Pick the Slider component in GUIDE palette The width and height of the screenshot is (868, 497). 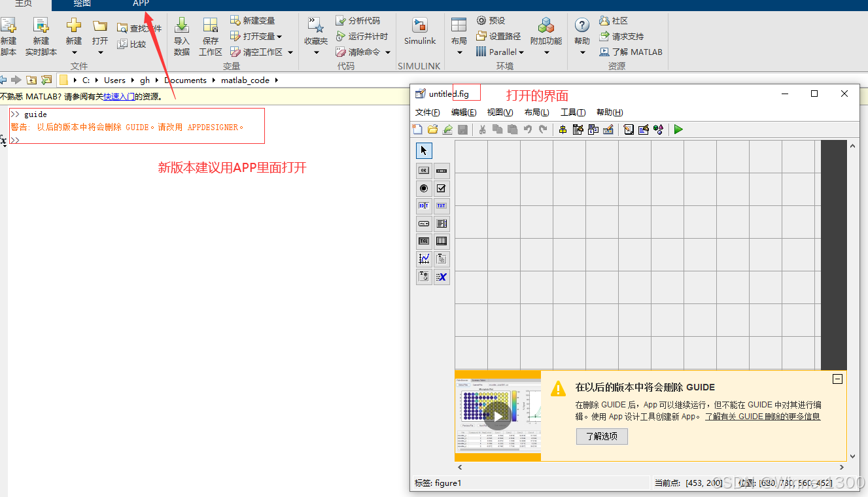pos(442,171)
